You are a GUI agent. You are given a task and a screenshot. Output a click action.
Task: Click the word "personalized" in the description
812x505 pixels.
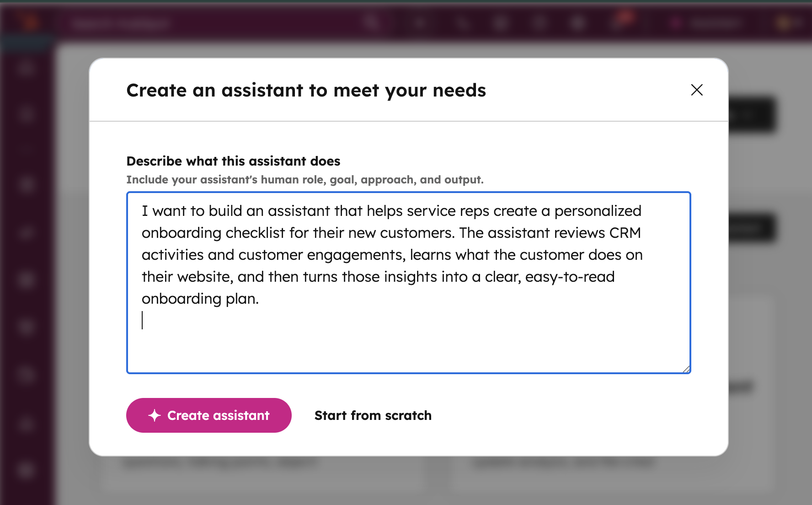598,211
